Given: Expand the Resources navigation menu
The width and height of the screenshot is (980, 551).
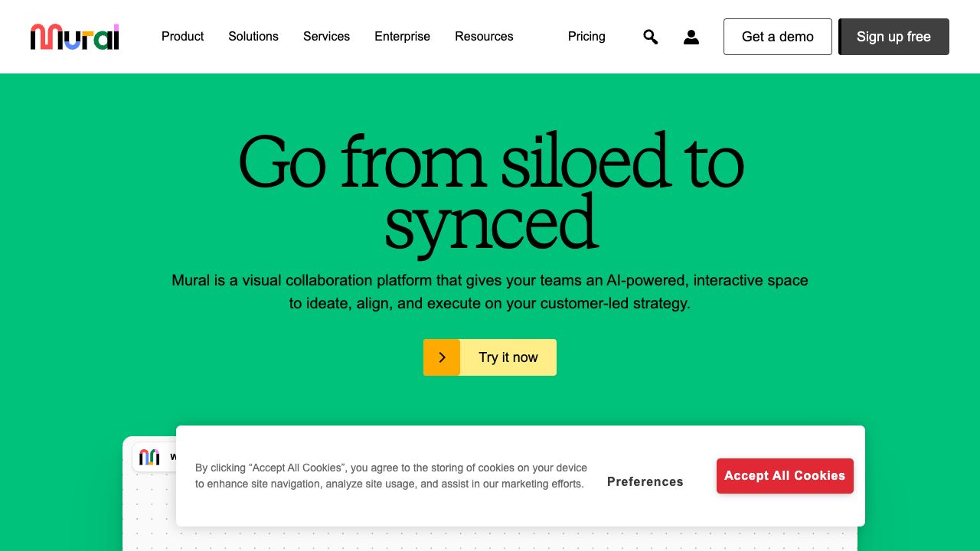Looking at the screenshot, I should (x=484, y=37).
